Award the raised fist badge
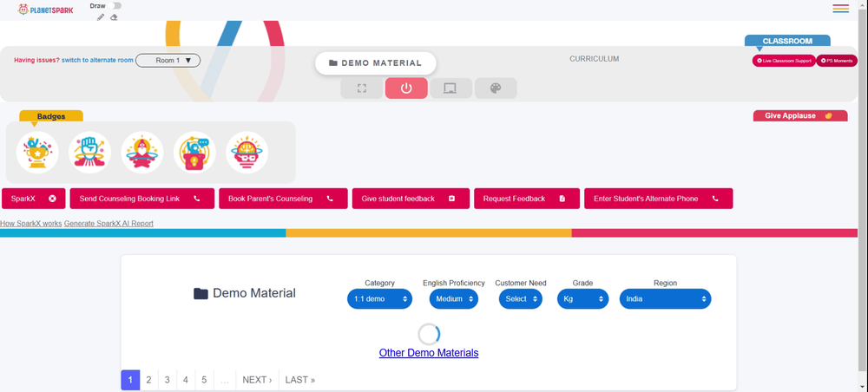This screenshot has height=392, width=868. 89,152
